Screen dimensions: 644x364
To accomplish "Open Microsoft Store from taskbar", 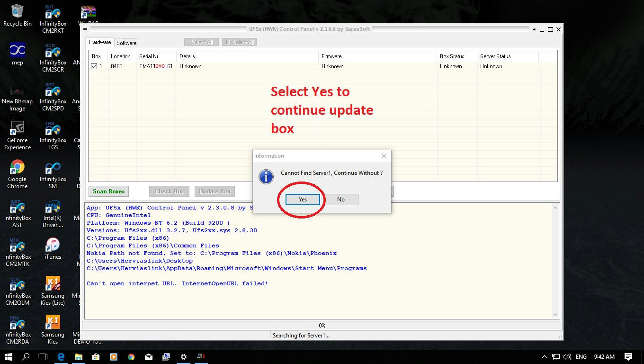I will [x=96, y=357].
